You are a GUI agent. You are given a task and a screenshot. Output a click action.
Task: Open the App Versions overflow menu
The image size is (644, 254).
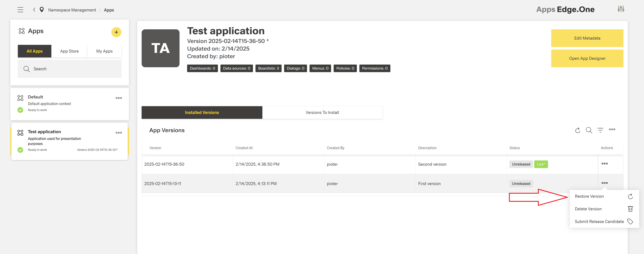(x=612, y=130)
